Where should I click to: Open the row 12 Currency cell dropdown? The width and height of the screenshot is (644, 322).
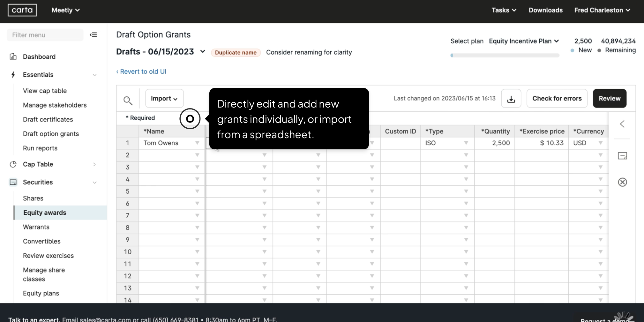tap(601, 276)
